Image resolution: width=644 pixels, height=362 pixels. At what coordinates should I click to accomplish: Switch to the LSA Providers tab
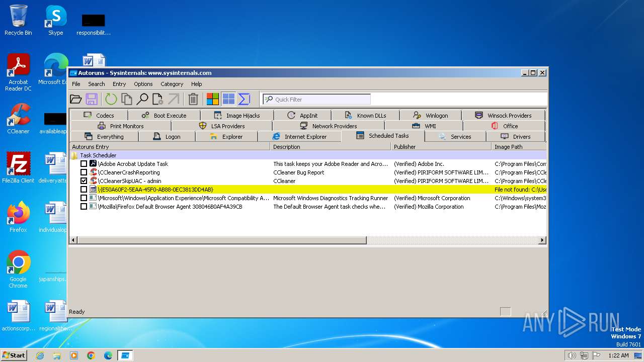tap(221, 126)
